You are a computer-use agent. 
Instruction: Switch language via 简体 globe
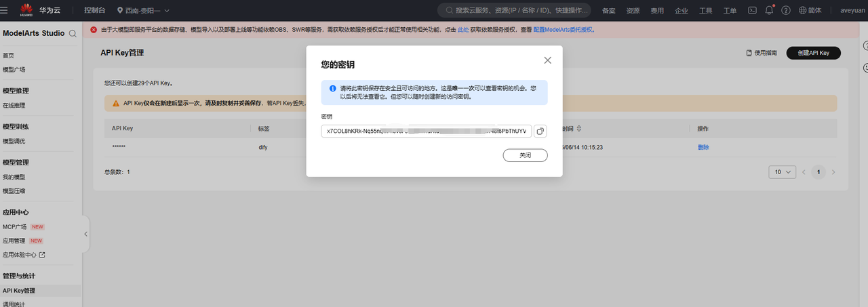click(x=810, y=11)
